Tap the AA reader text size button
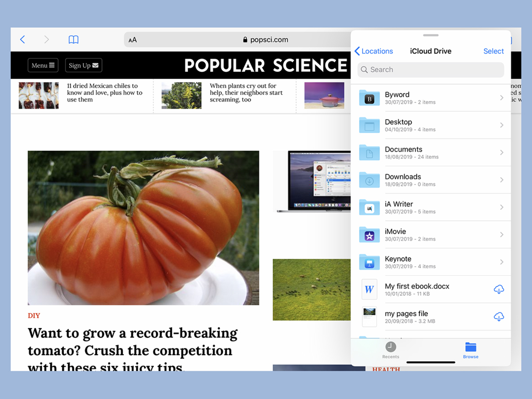The image size is (532, 399). [133, 40]
